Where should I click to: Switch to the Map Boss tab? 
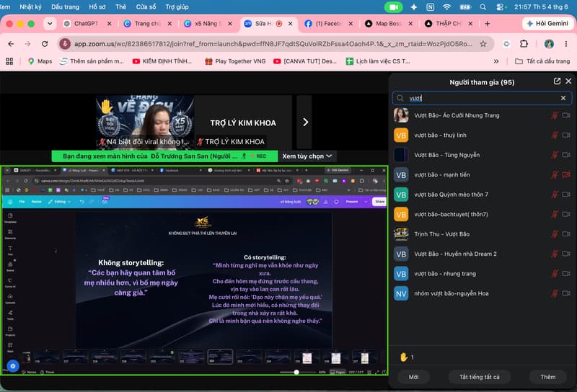tap(389, 24)
